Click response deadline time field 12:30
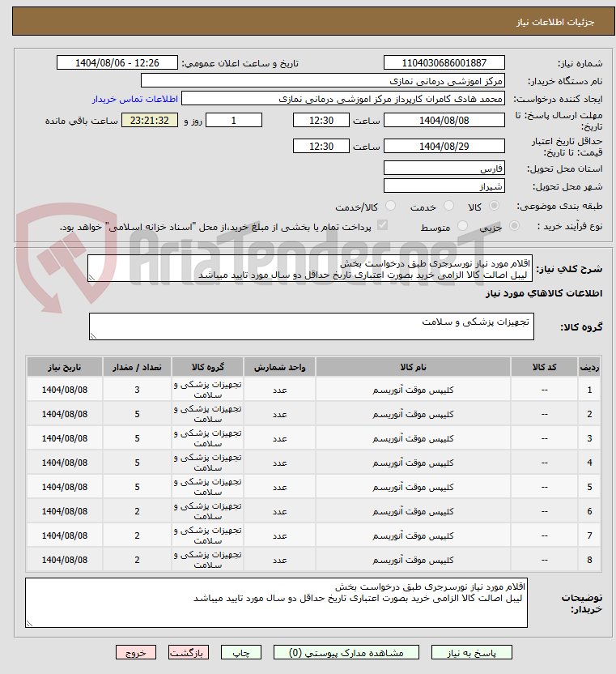This screenshot has width=616, height=674. 321,121
